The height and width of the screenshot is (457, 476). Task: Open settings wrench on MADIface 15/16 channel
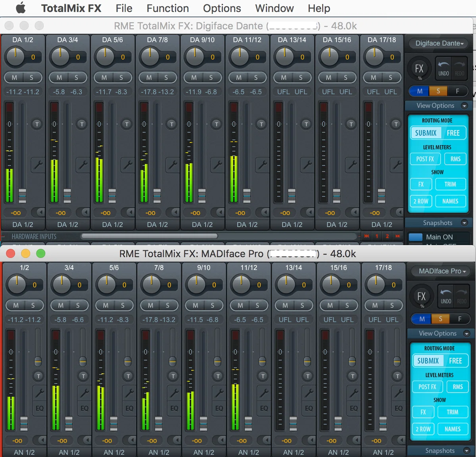[353, 393]
